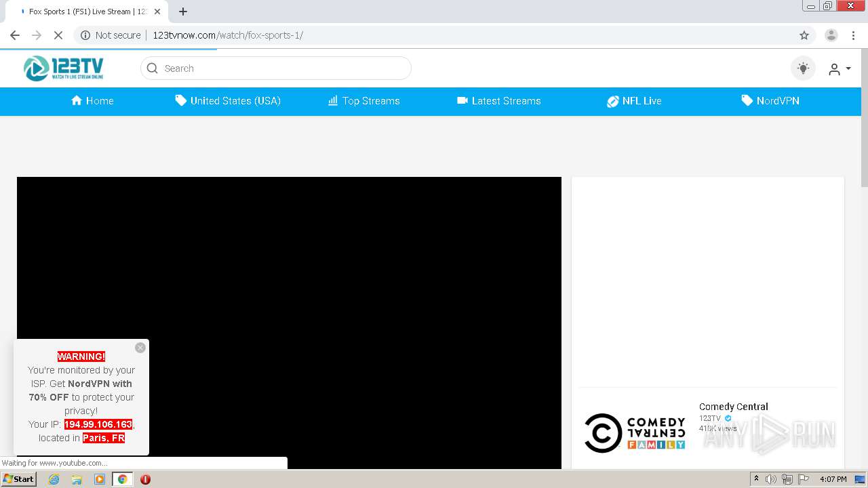Click the home icon in navigation bar
This screenshot has height=488, width=868.
(77, 100)
